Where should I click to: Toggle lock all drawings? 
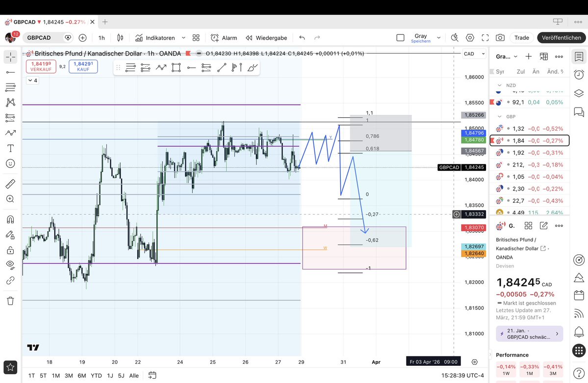tap(10, 250)
